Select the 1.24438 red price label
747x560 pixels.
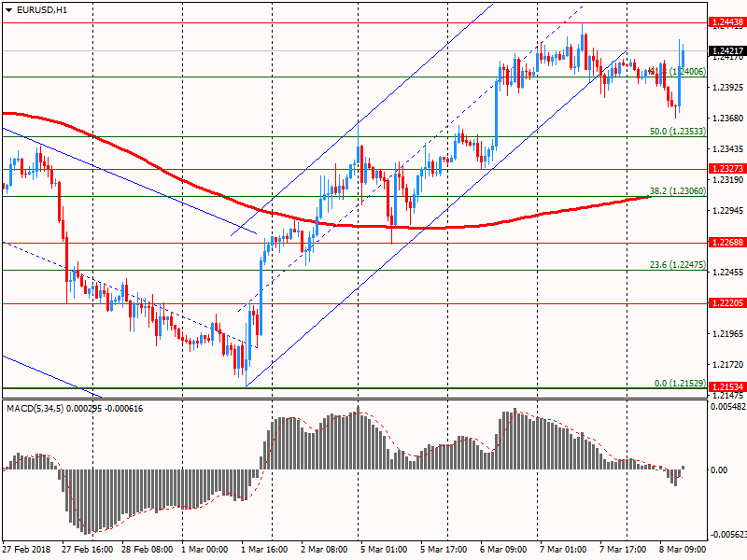[x=727, y=21]
